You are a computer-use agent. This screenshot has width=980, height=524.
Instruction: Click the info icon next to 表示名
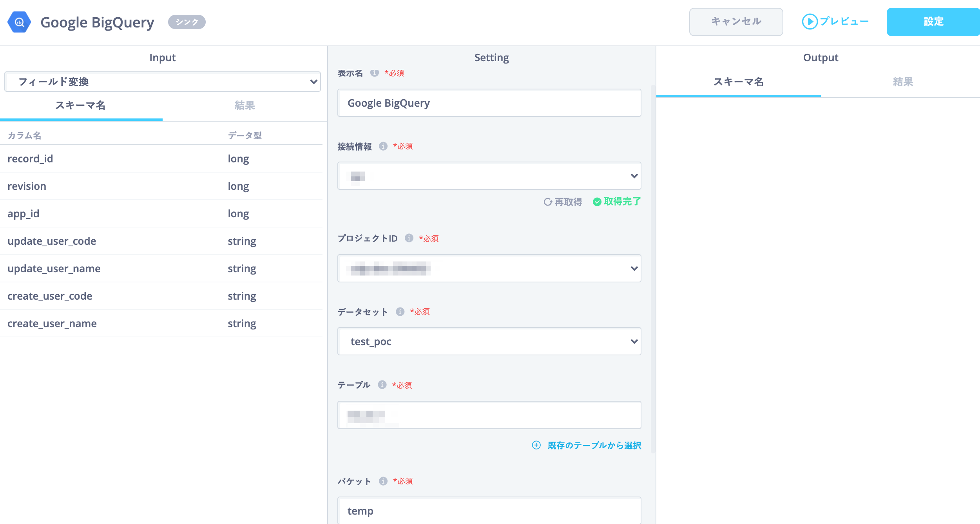pos(375,73)
